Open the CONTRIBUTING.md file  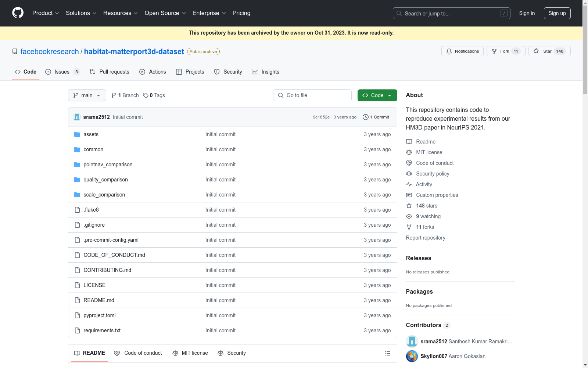pyautogui.click(x=107, y=270)
